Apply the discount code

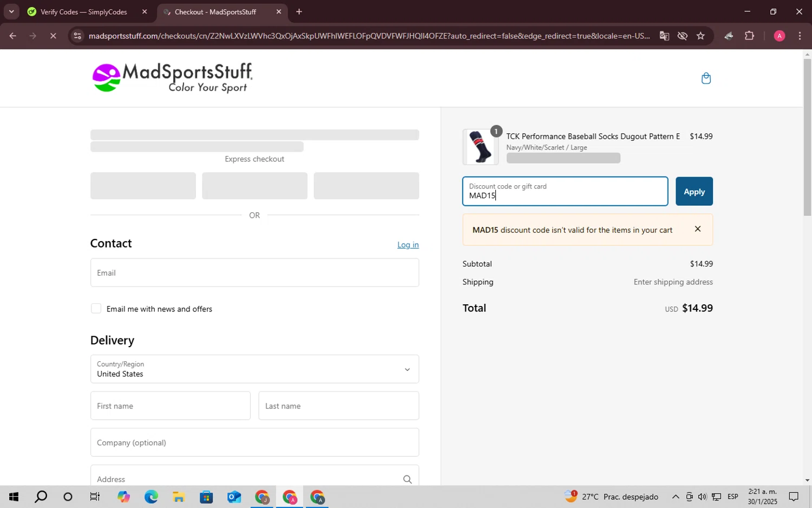coord(694,191)
